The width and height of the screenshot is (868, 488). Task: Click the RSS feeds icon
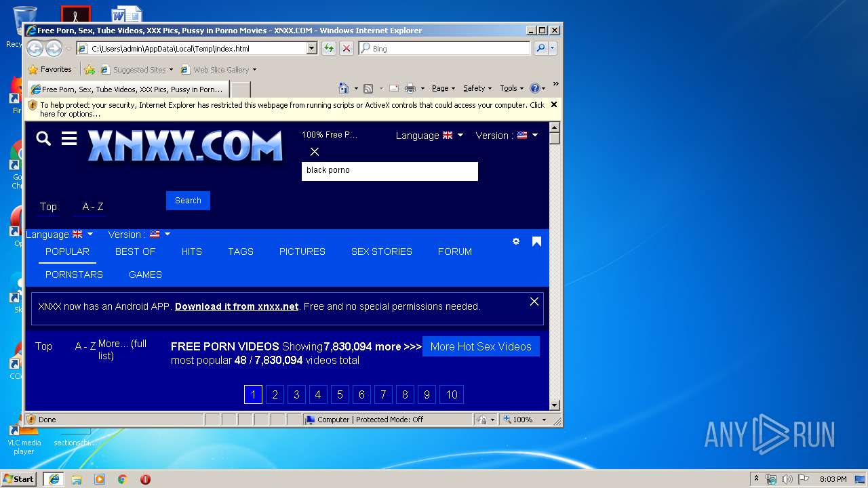point(368,88)
